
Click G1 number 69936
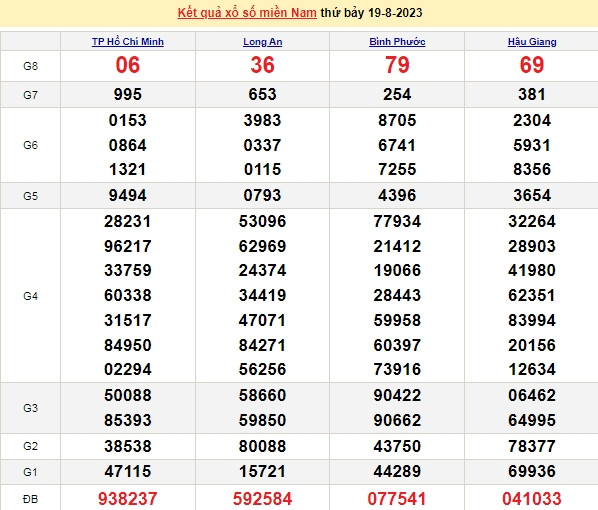532,471
